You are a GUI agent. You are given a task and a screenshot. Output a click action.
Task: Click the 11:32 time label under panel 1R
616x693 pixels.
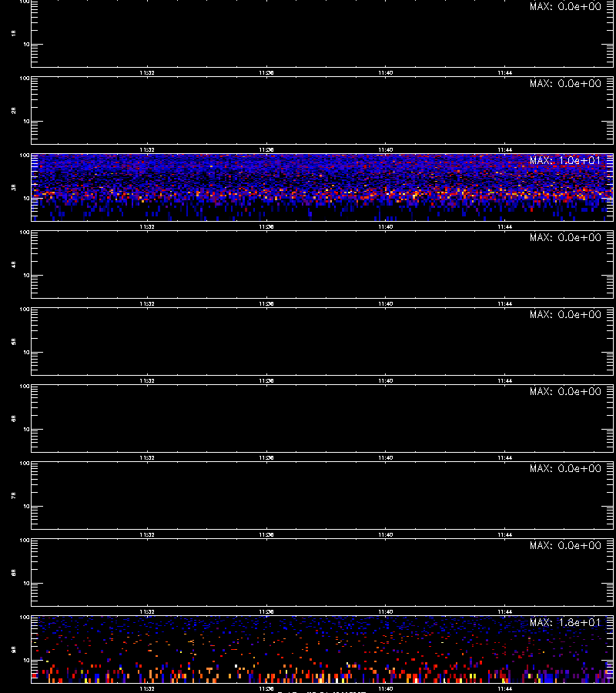pyautogui.click(x=147, y=73)
